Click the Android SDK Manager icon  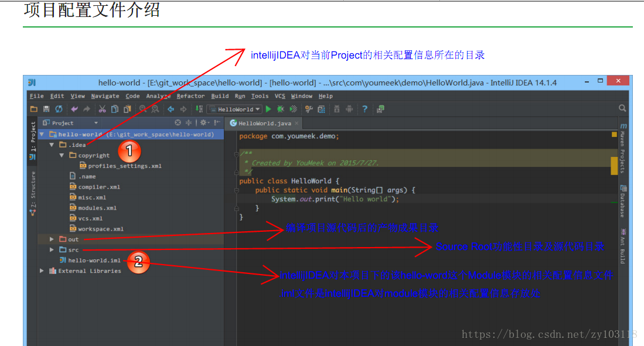[x=337, y=109]
